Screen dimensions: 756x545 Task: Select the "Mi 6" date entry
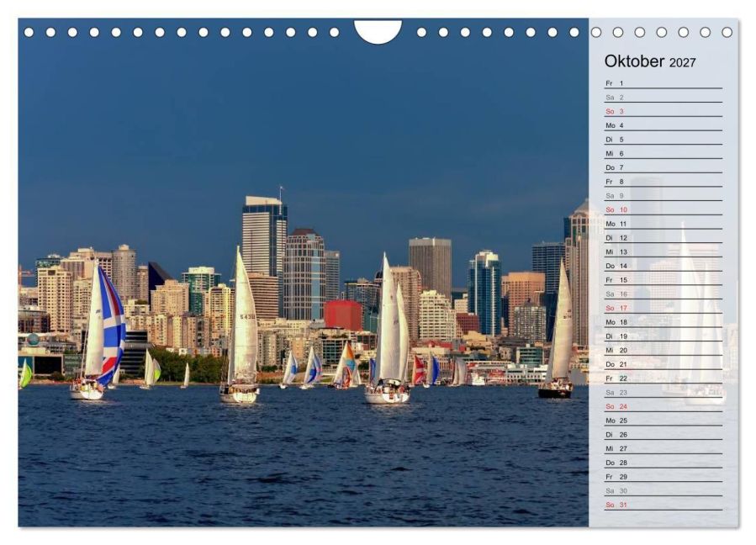pyautogui.click(x=663, y=153)
